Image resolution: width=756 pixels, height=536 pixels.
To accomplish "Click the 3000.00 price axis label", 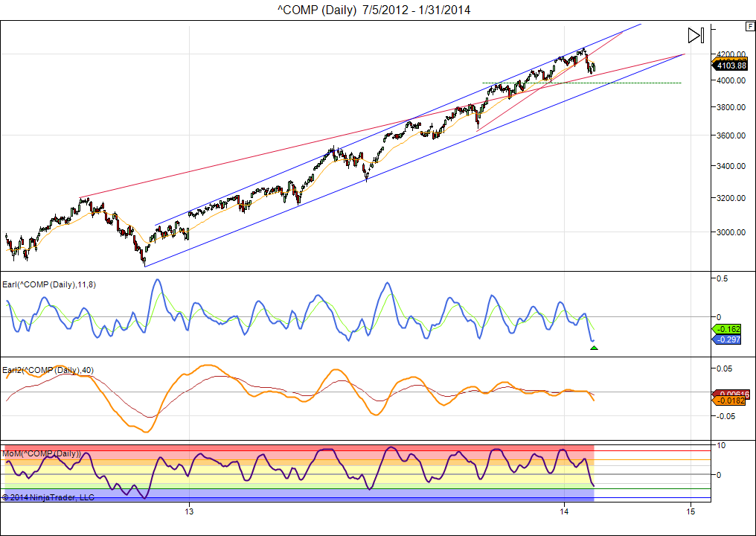I will [731, 232].
